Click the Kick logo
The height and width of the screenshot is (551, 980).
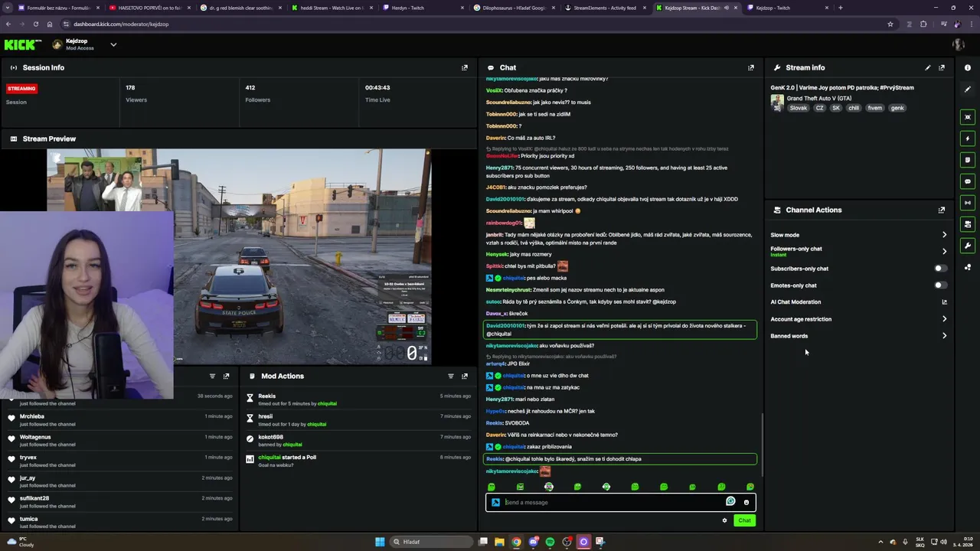23,44
